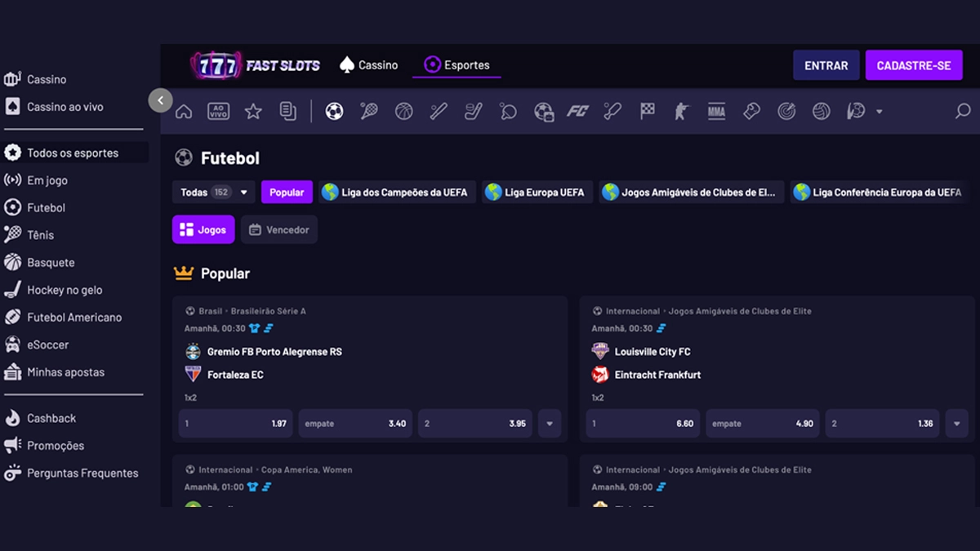Expand more sports arrow in toolbar
The image size is (980, 551).
[x=880, y=112]
